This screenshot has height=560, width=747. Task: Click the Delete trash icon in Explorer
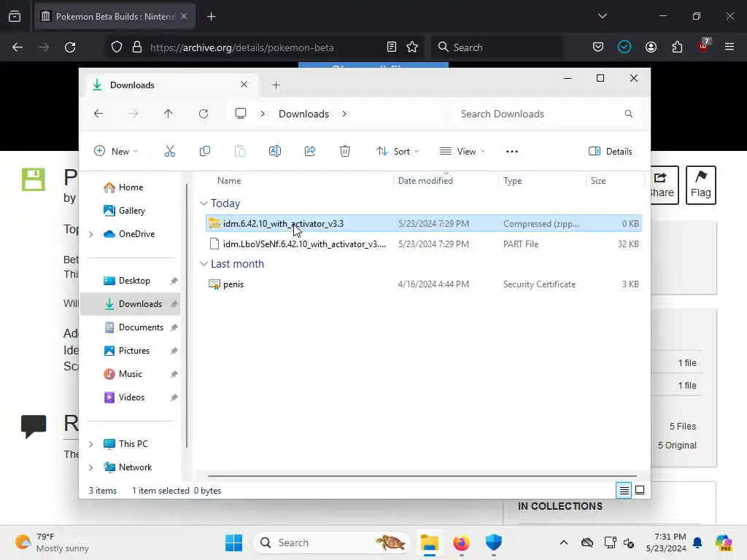coord(345,152)
